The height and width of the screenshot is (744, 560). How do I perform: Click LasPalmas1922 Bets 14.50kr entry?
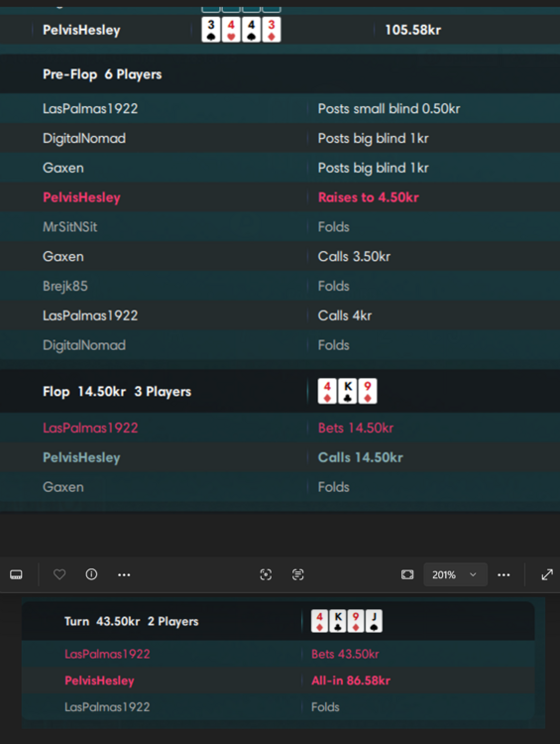pyautogui.click(x=280, y=428)
